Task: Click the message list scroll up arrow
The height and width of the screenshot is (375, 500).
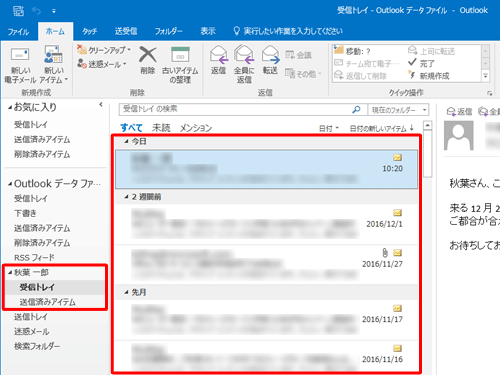Action: click(x=427, y=125)
